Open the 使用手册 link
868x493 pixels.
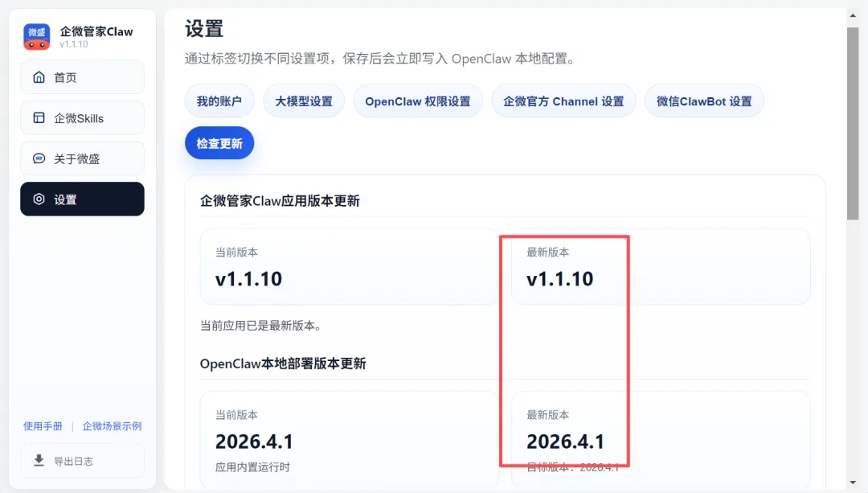tap(43, 426)
